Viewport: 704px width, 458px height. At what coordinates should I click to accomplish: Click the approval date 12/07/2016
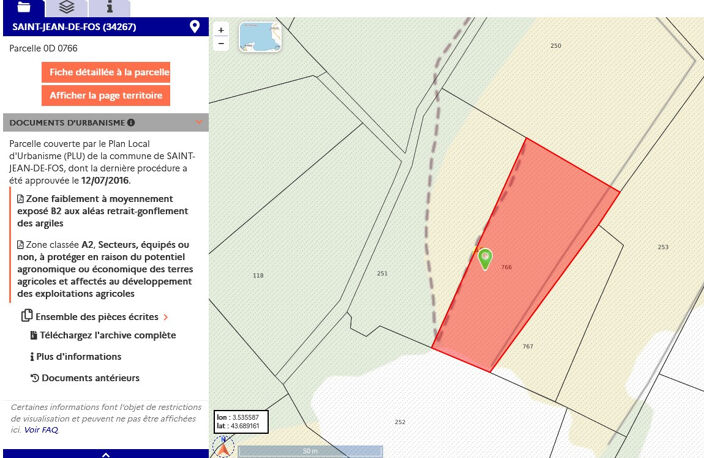coord(105,181)
